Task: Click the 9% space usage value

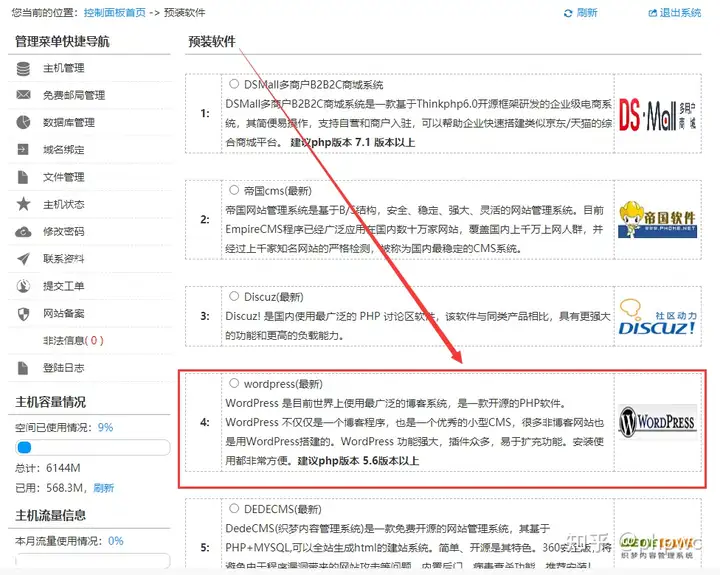Action: (105, 428)
